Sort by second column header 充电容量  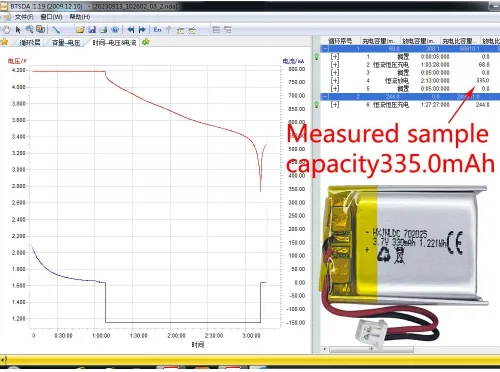coord(380,41)
